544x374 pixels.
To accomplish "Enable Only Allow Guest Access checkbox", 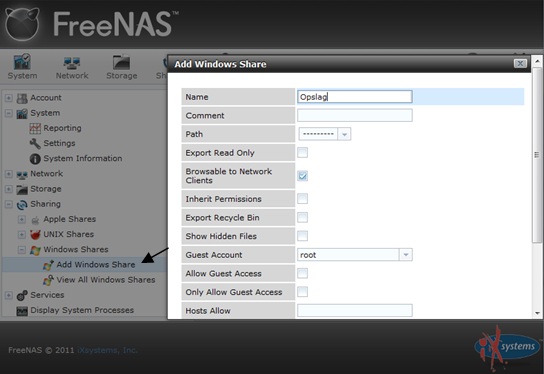I will coord(302,291).
